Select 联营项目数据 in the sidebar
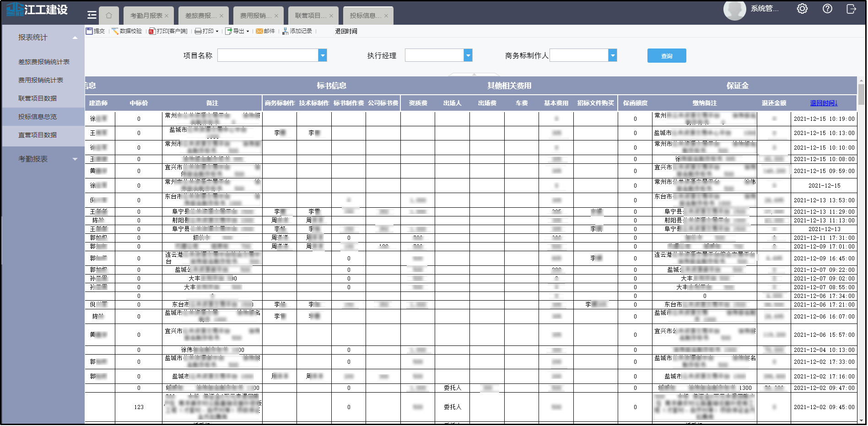This screenshot has height=426, width=868. [x=38, y=98]
